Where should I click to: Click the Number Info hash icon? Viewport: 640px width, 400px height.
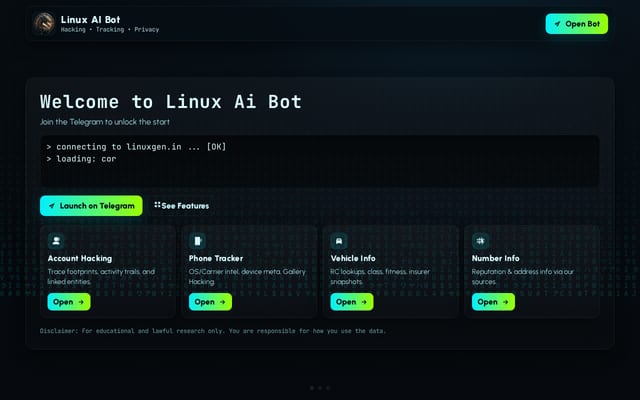coord(480,241)
